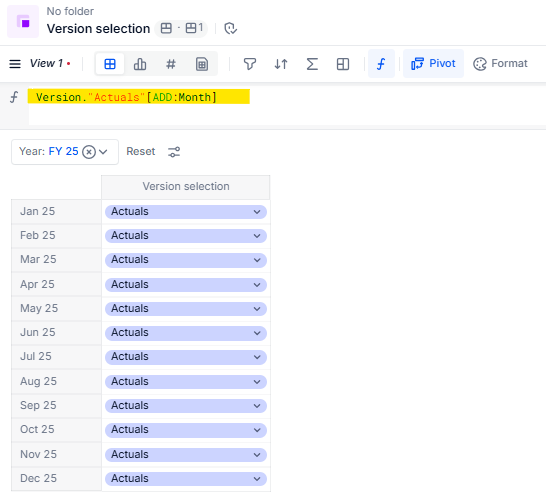Toggle the Pivot panel
Viewport: 546px width, 502px height.
click(x=433, y=64)
